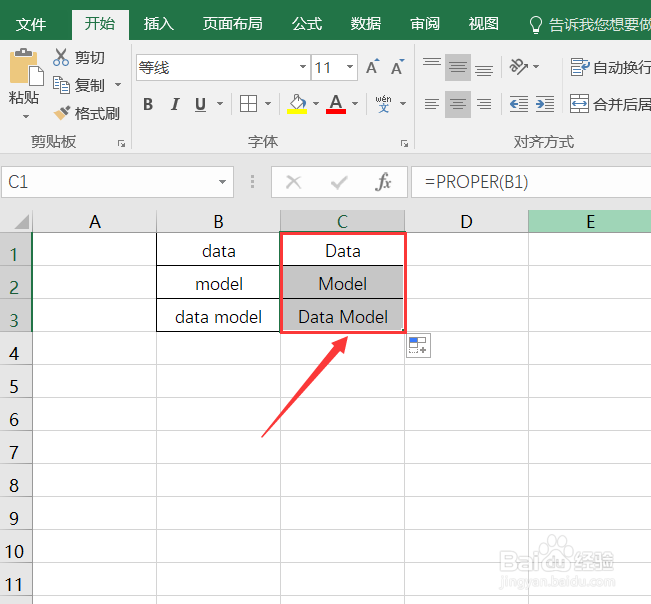Click the Copy icon
The image size is (651, 604).
pyautogui.click(x=61, y=85)
